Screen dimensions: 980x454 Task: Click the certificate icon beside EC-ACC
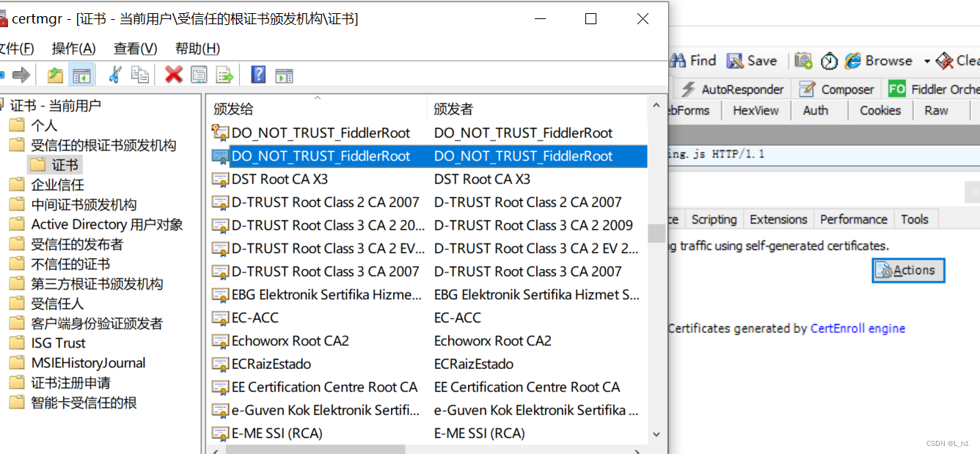click(219, 318)
